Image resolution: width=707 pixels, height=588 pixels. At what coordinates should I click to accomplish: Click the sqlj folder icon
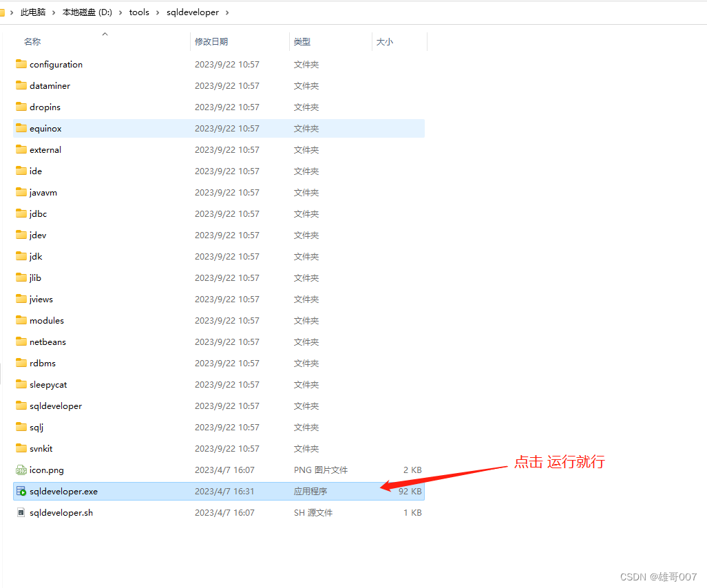21,427
